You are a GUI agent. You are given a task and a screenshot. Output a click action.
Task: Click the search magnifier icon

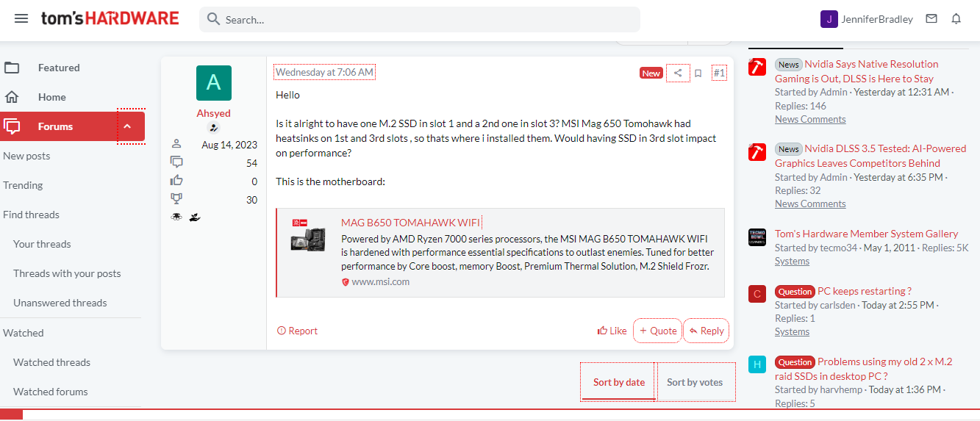coord(213,19)
